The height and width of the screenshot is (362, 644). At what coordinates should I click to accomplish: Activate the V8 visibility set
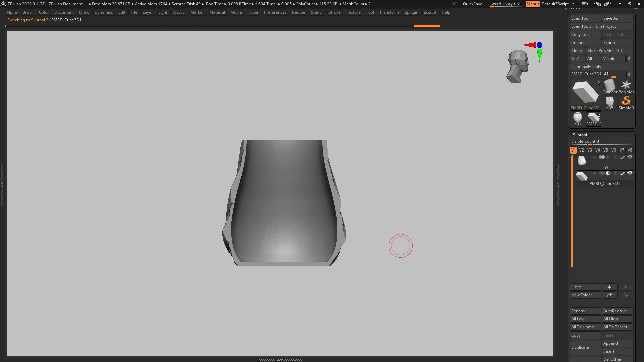[630, 150]
